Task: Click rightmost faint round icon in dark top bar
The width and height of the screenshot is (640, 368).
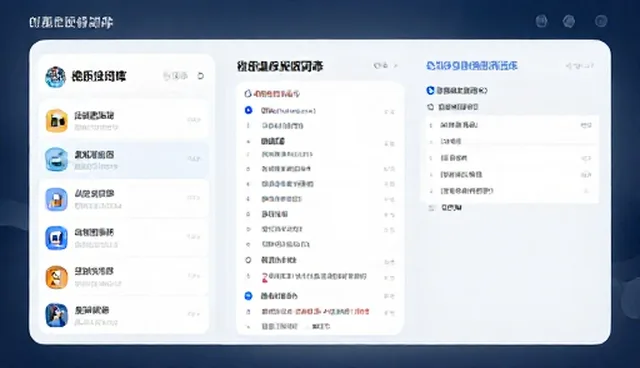Action: coord(601,21)
